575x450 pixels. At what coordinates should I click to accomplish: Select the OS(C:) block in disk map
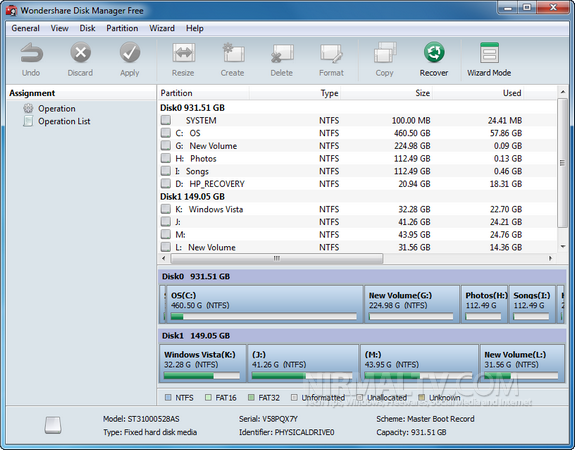coord(264,304)
